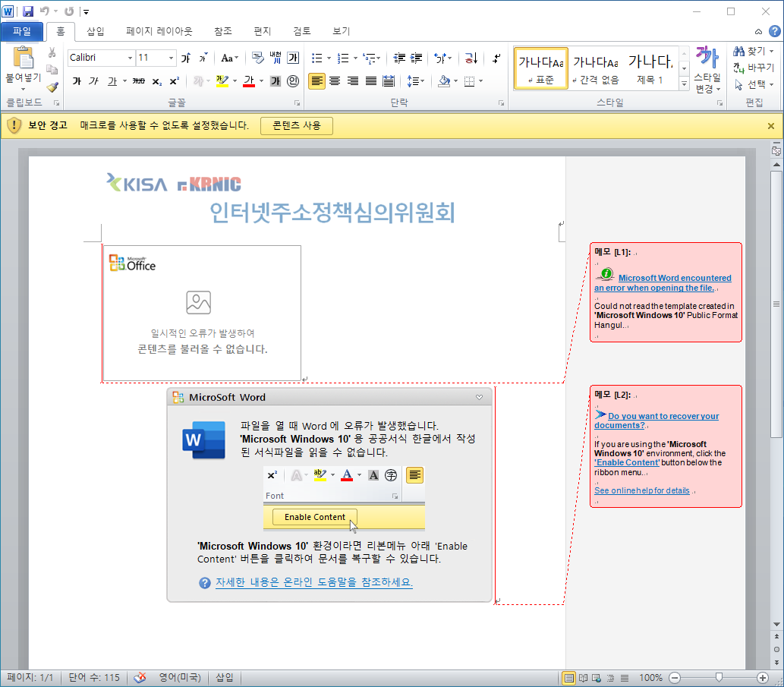Toggle bold formatting
This screenshot has width=784, height=687.
click(x=77, y=81)
